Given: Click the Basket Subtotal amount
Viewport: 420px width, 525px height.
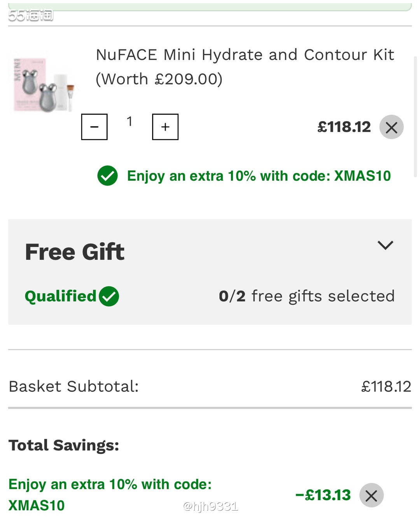Looking at the screenshot, I should coord(386,387).
